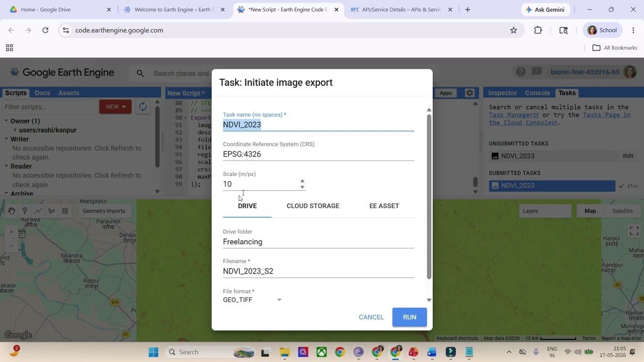
Task: Cancel the image export dialog
Action: [371, 317]
